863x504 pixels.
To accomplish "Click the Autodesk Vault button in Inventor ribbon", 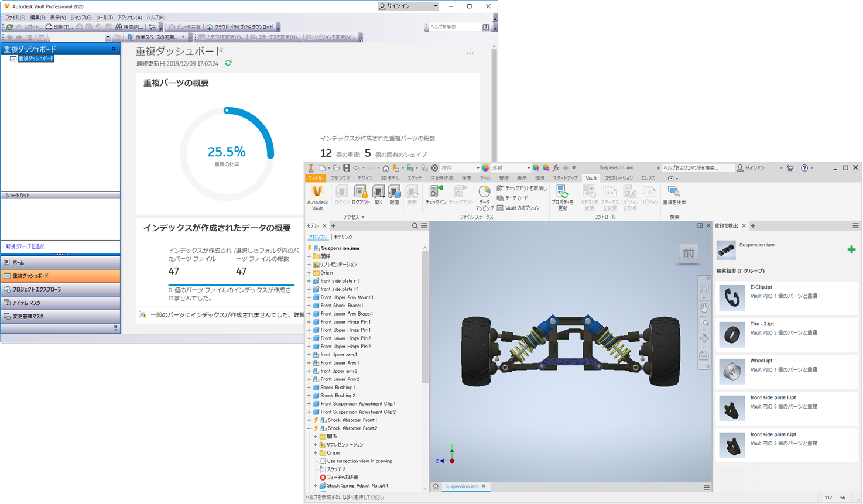I will coord(317,198).
